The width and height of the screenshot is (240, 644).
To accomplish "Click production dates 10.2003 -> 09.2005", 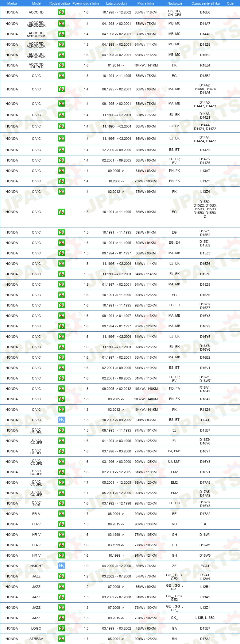I will pos(117,420).
